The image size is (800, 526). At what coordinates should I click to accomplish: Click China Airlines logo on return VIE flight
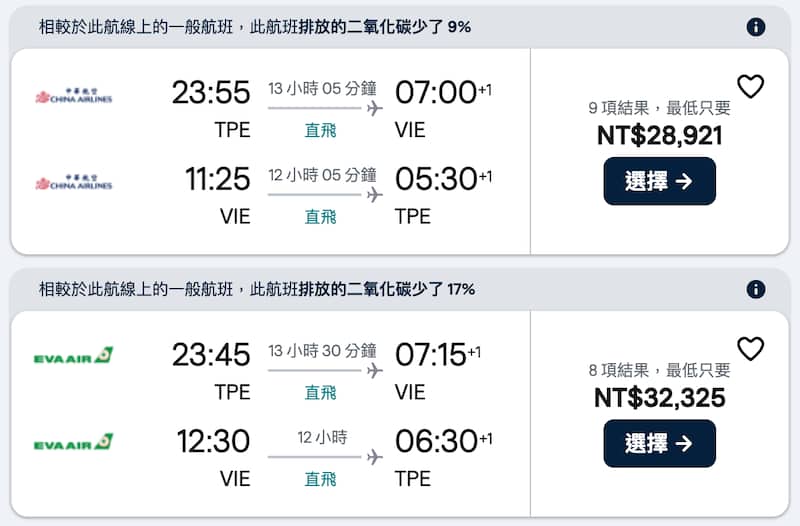tap(74, 182)
